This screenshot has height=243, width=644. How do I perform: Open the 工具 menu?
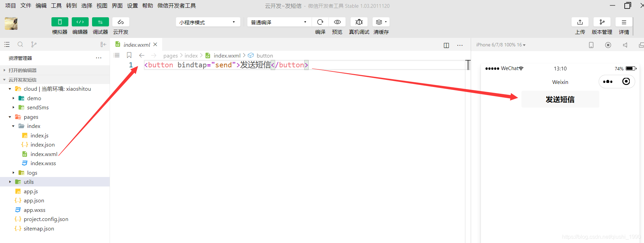tap(56, 6)
